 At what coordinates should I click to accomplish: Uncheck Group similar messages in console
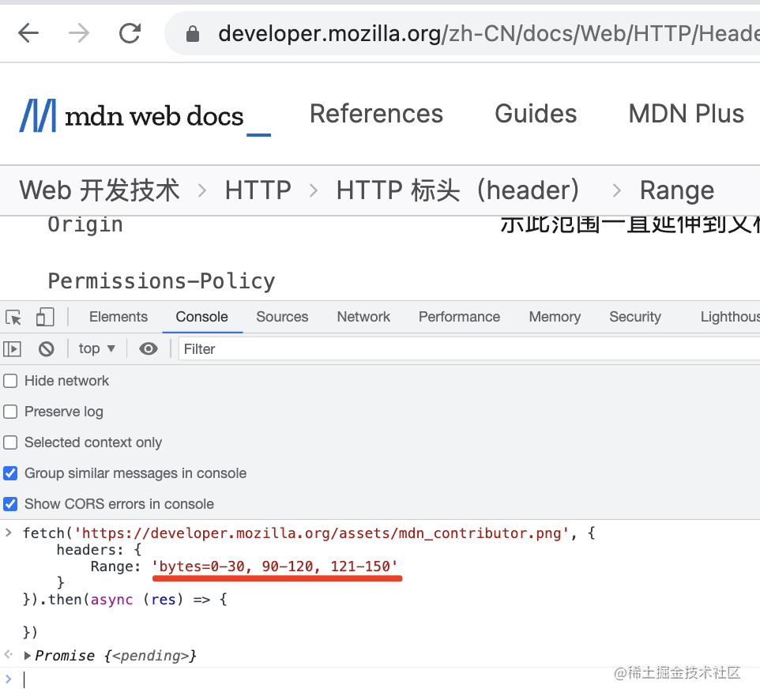tap(10, 473)
